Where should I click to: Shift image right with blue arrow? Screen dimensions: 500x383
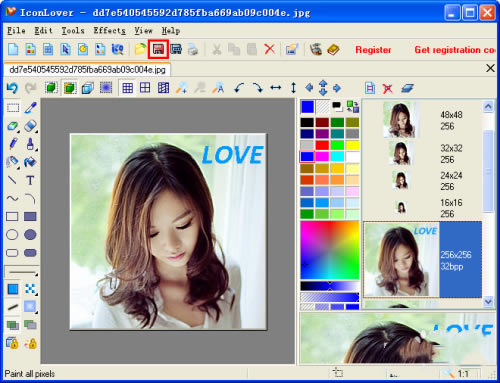[x=337, y=88]
